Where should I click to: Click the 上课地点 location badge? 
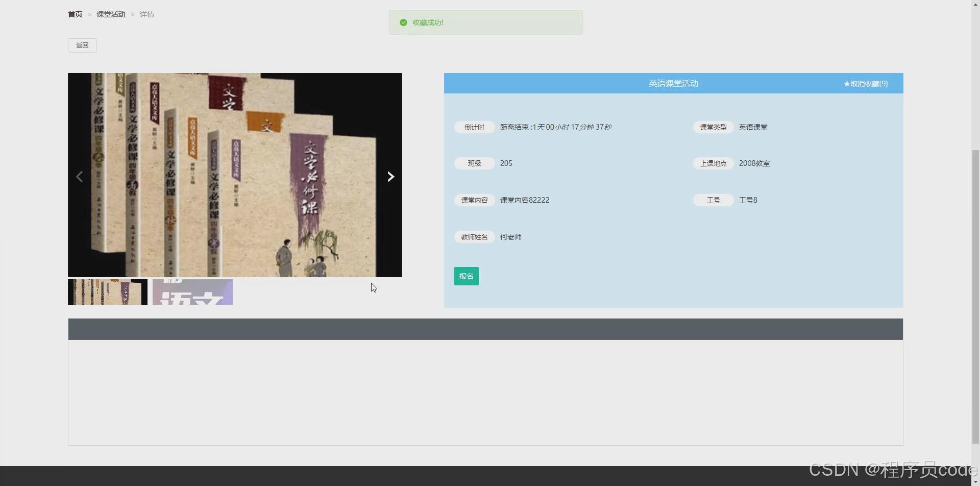click(x=713, y=163)
